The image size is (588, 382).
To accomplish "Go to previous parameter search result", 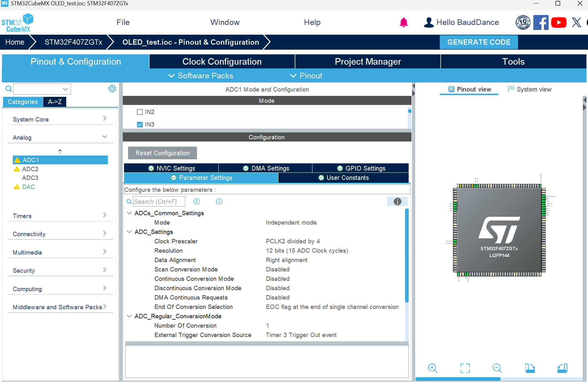I will [x=197, y=201].
